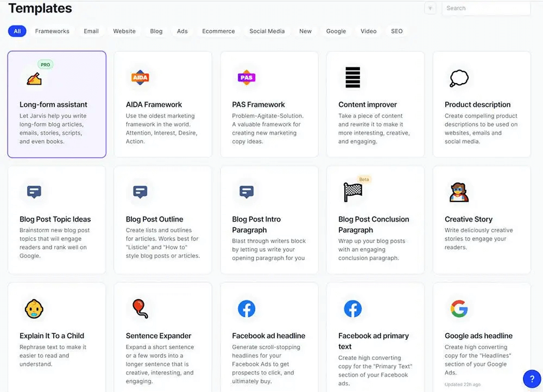Viewport: 543px width, 392px height.
Task: Select the PAS Framework megaphone icon
Action: coord(247,78)
